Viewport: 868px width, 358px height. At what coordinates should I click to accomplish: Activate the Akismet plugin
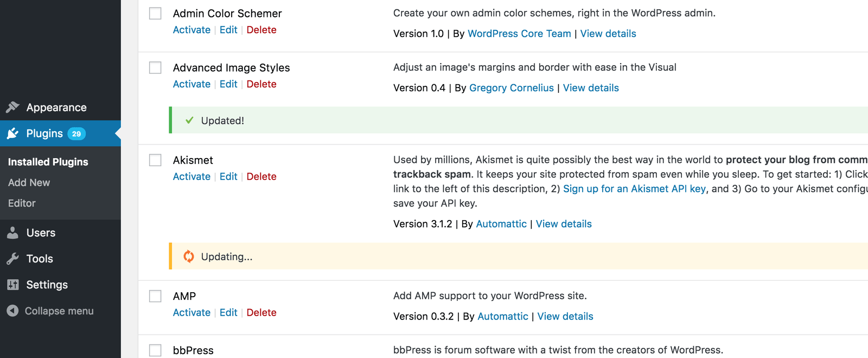point(192,177)
